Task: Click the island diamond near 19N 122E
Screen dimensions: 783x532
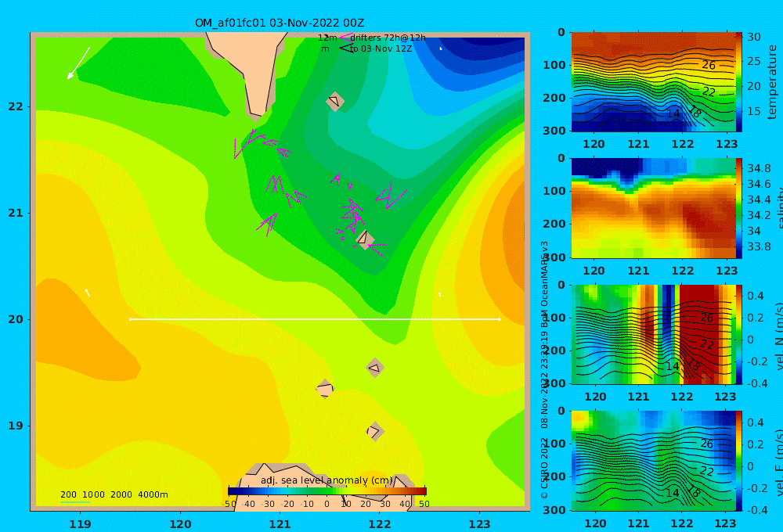Action: (375, 431)
